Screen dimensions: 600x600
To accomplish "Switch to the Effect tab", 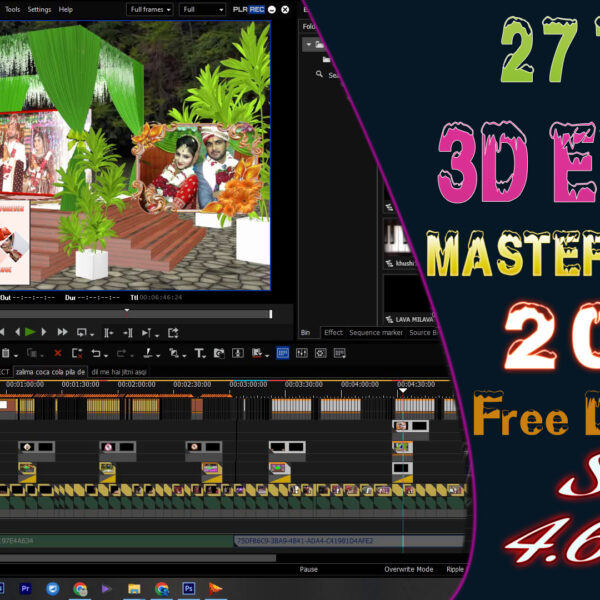I will click(333, 332).
